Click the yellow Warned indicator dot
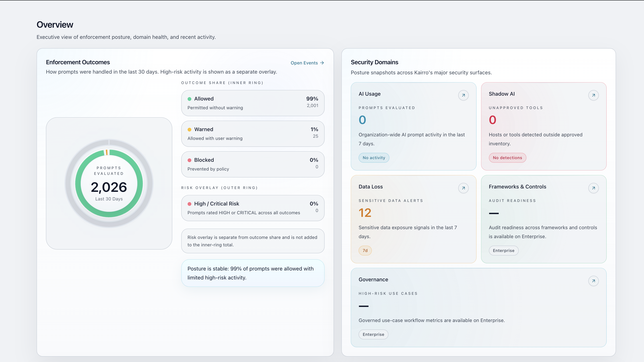This screenshot has height=362, width=644. [190, 130]
